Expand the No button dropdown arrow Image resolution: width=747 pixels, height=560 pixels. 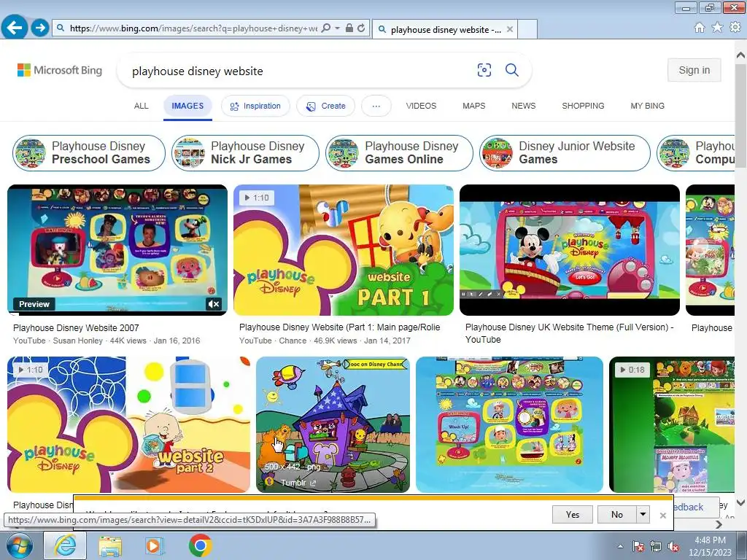pos(643,515)
